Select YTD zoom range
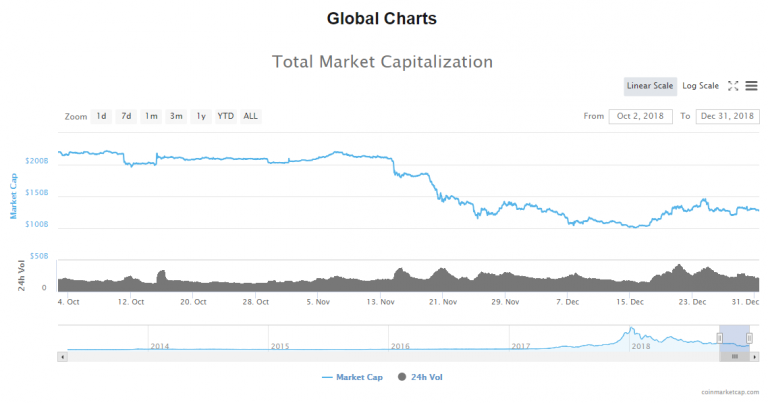The image size is (768, 403). pos(226,116)
